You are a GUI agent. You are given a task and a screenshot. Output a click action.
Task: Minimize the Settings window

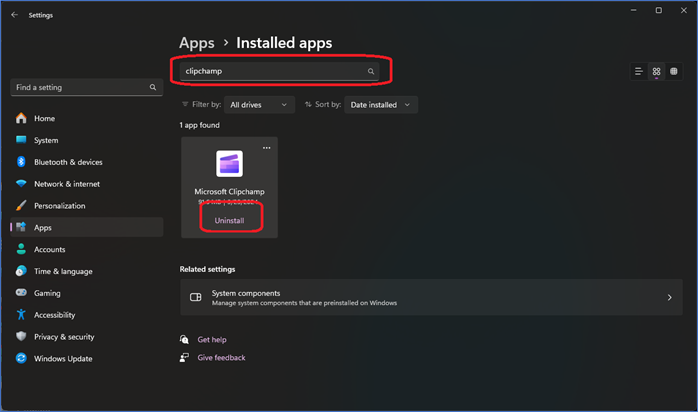[633, 10]
